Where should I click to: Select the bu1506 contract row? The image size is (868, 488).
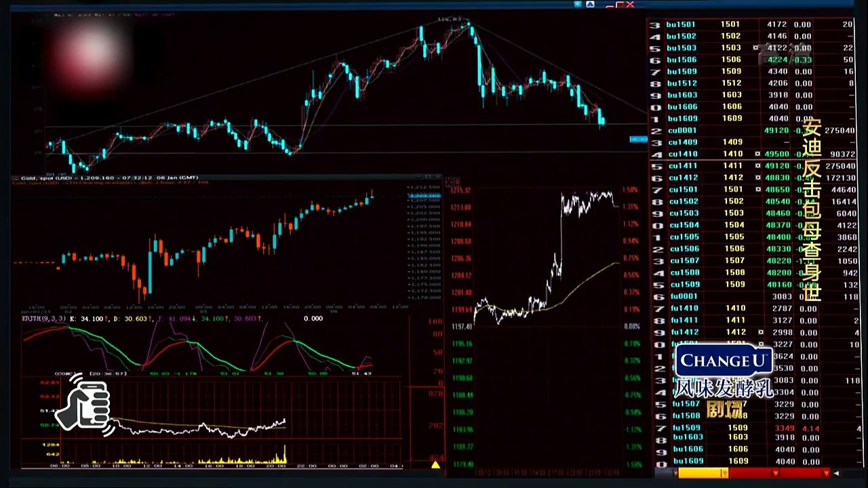tap(753, 60)
